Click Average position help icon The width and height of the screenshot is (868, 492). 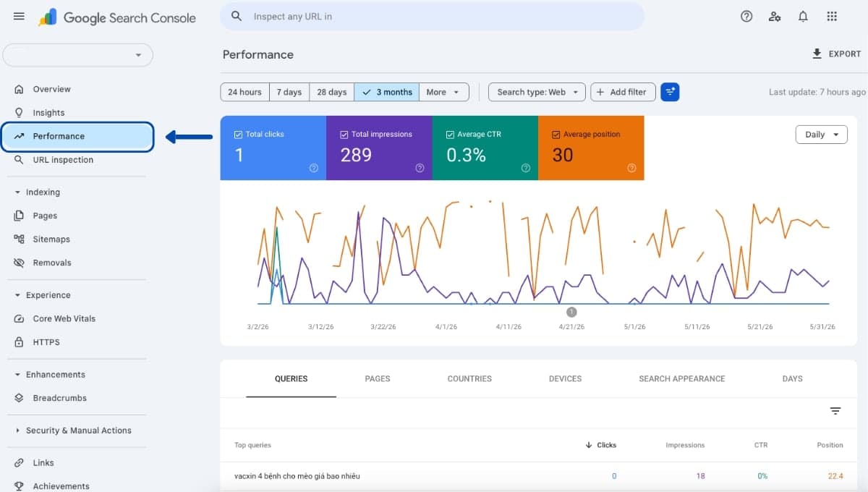pos(631,168)
